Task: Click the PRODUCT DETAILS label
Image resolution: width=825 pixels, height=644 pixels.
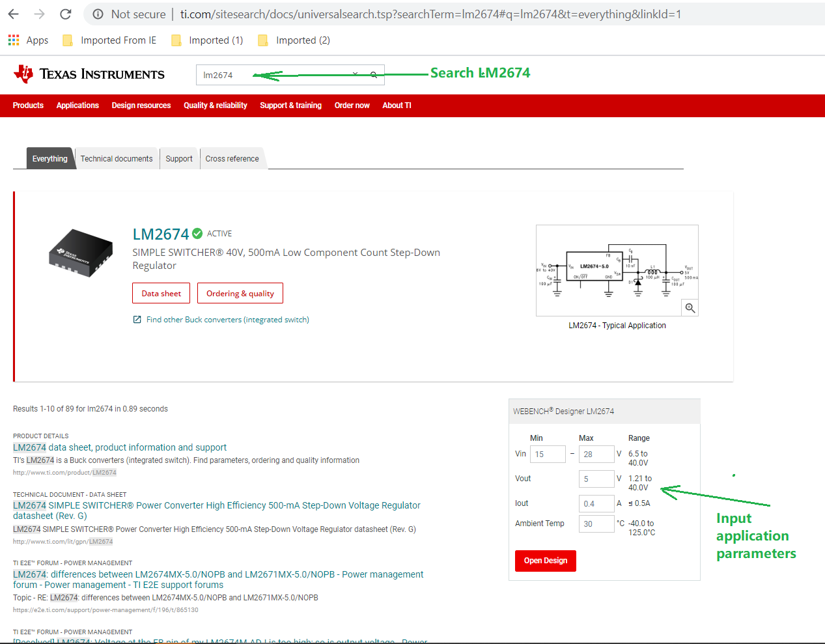Action: click(x=40, y=436)
